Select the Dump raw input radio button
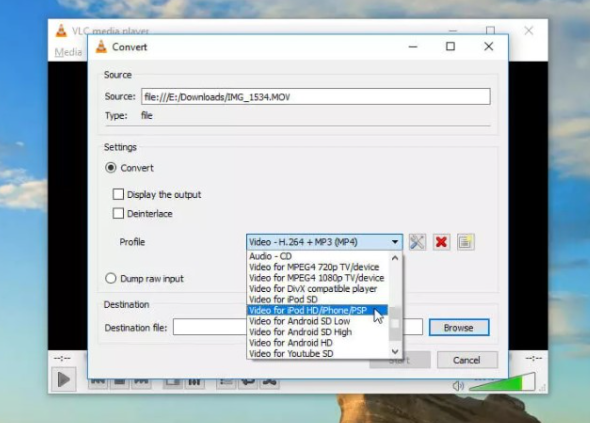This screenshot has height=423, width=590. coord(111,278)
